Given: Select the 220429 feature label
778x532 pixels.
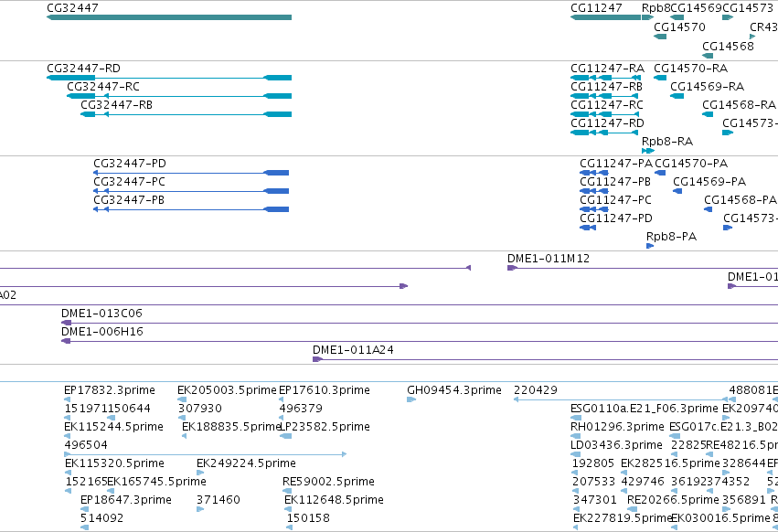Looking at the screenshot, I should [536, 390].
